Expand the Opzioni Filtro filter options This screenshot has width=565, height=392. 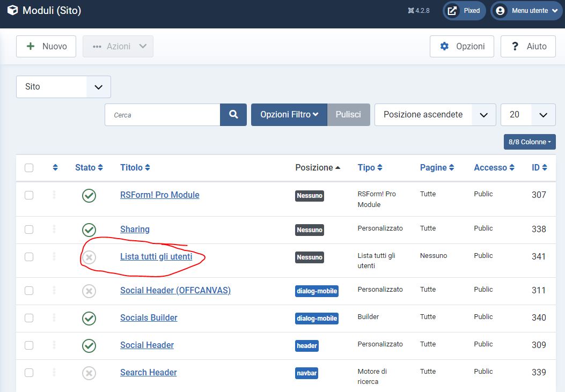(289, 115)
